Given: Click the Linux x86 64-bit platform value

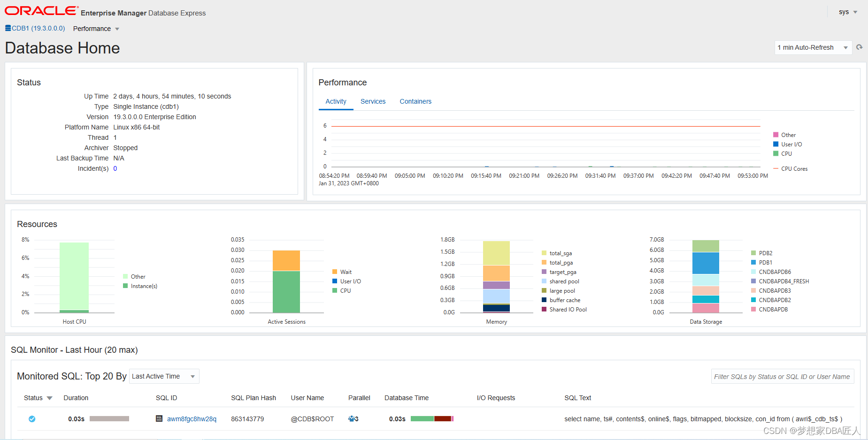Looking at the screenshot, I should click(136, 127).
